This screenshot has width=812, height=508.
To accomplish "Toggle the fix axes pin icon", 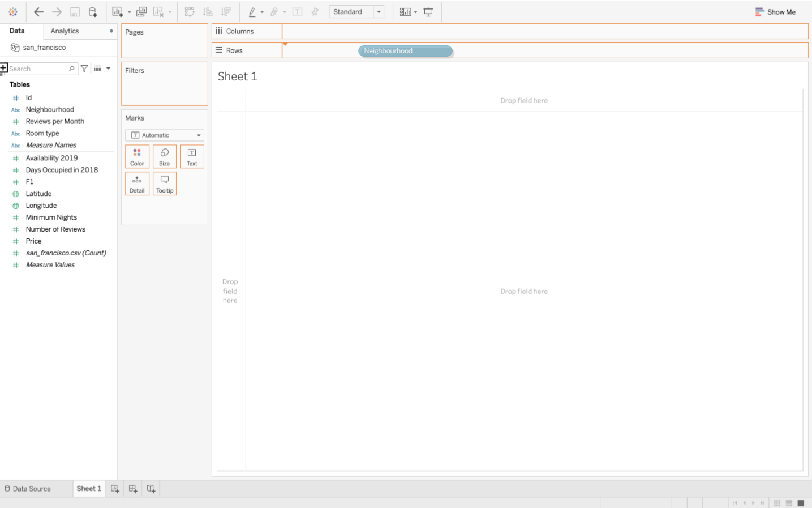I will coord(315,12).
